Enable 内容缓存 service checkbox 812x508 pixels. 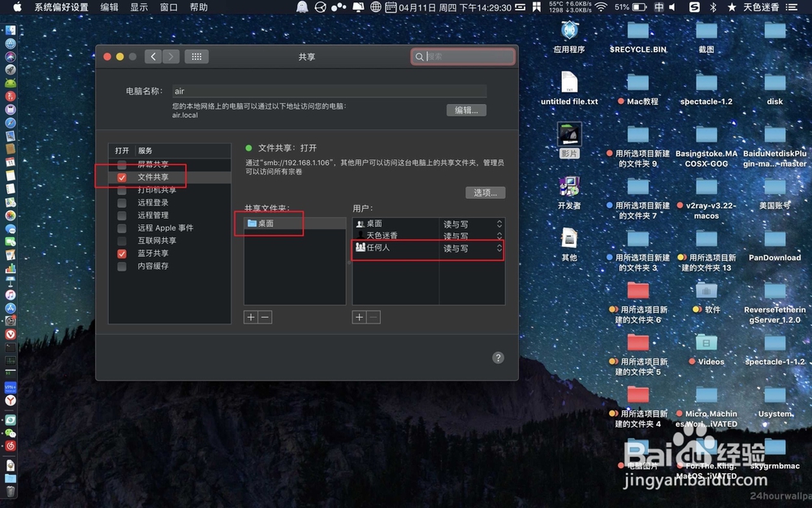(122, 266)
